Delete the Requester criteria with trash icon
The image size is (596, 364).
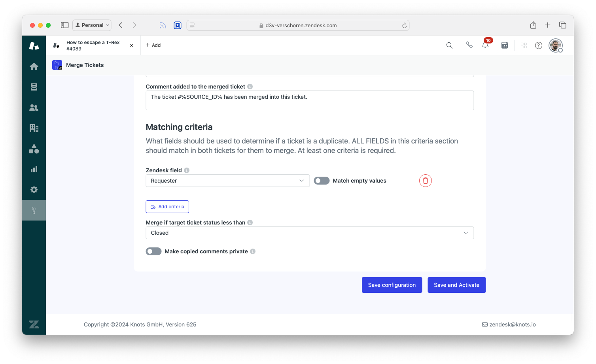click(x=426, y=181)
